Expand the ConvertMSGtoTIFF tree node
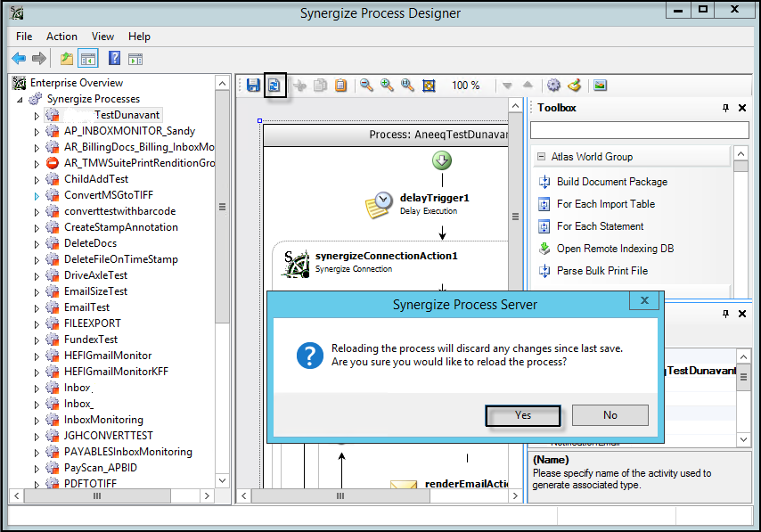The width and height of the screenshot is (761, 532). tap(37, 196)
